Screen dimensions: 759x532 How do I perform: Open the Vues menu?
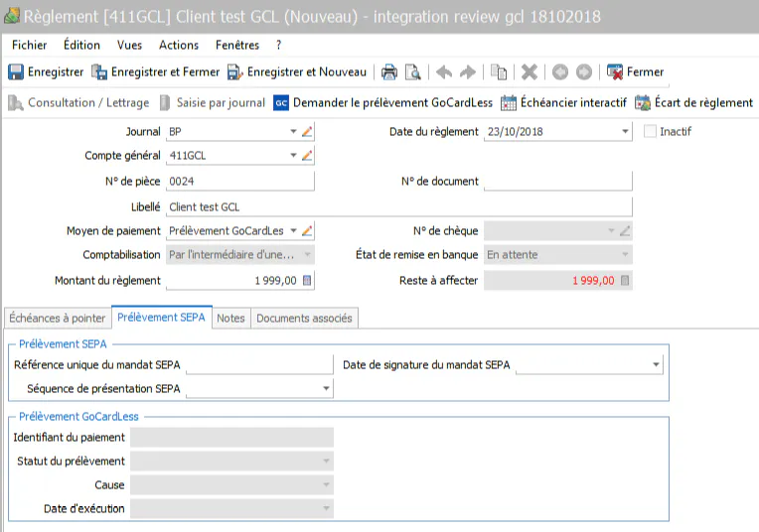[129, 45]
